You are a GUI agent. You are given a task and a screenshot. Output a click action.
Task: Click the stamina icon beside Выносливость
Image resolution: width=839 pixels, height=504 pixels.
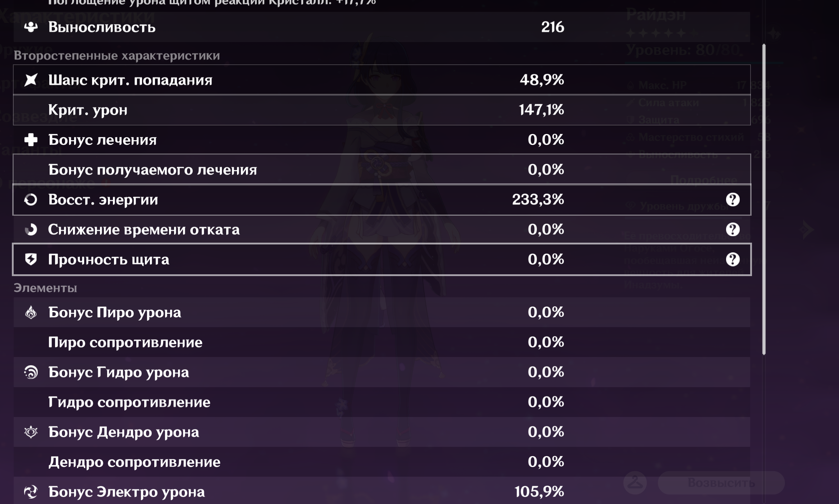tap(31, 27)
